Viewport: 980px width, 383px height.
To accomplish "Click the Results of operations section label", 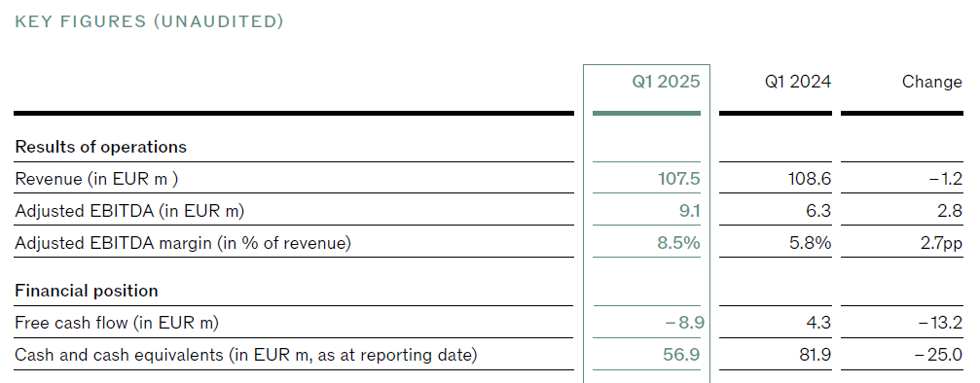I will pos(100,147).
